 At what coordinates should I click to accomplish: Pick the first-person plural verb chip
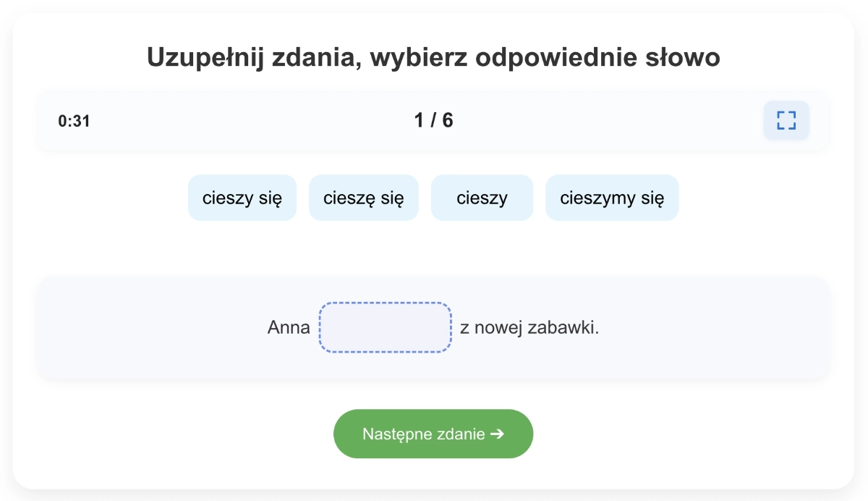click(612, 198)
